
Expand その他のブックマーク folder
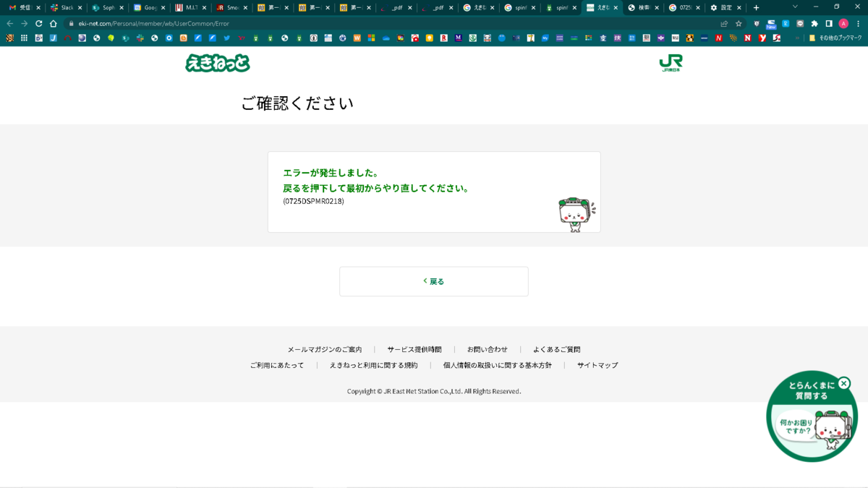pyautogui.click(x=837, y=38)
